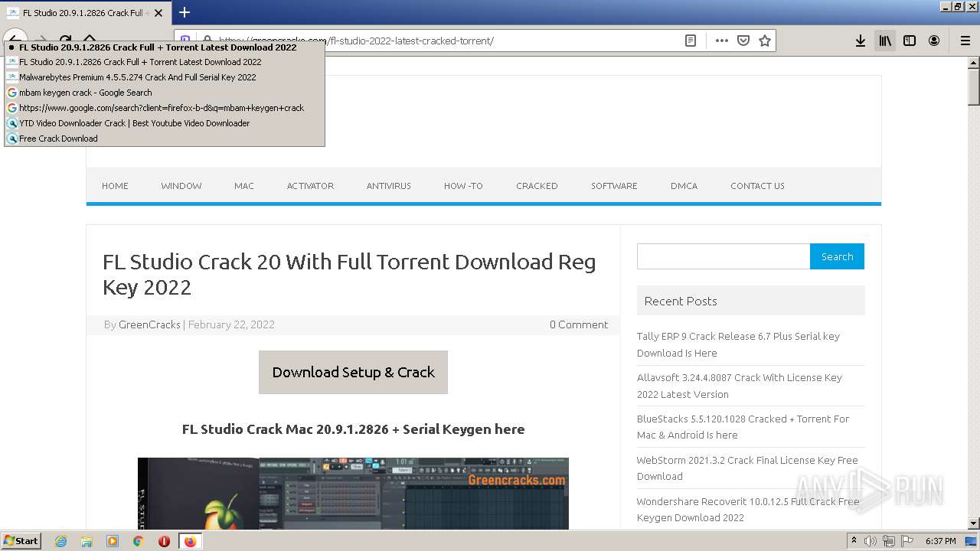This screenshot has height=551, width=980.
Task: Open the red Opera-like taskbar icon
Action: [x=164, y=541]
